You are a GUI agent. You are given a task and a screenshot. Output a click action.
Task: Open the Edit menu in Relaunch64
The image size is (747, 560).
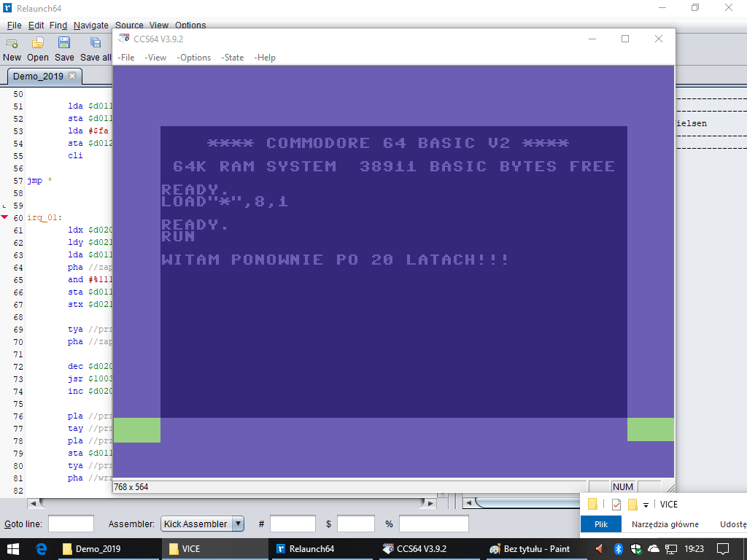click(36, 26)
